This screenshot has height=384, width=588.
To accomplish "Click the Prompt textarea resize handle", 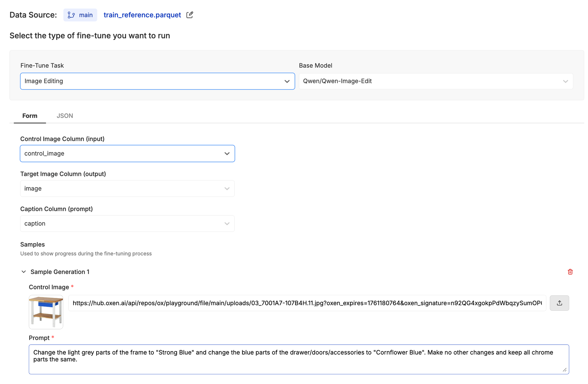I will pyautogui.click(x=564, y=370).
